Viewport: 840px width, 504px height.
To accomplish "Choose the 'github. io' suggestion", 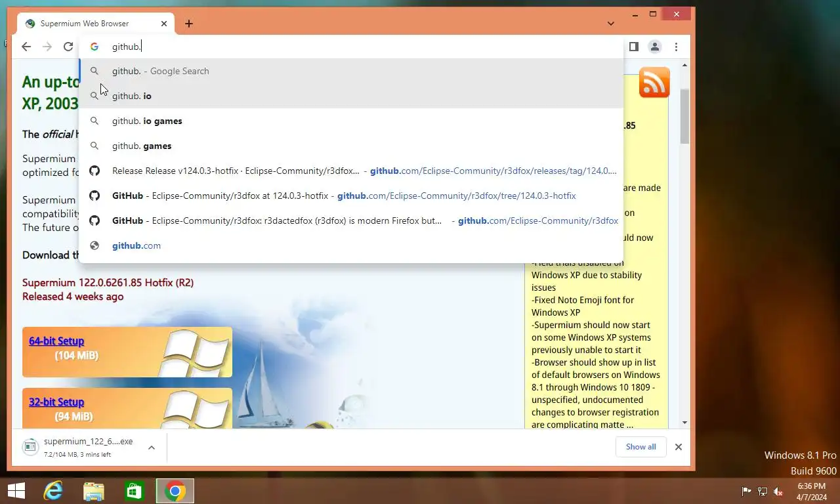I will 351,96.
